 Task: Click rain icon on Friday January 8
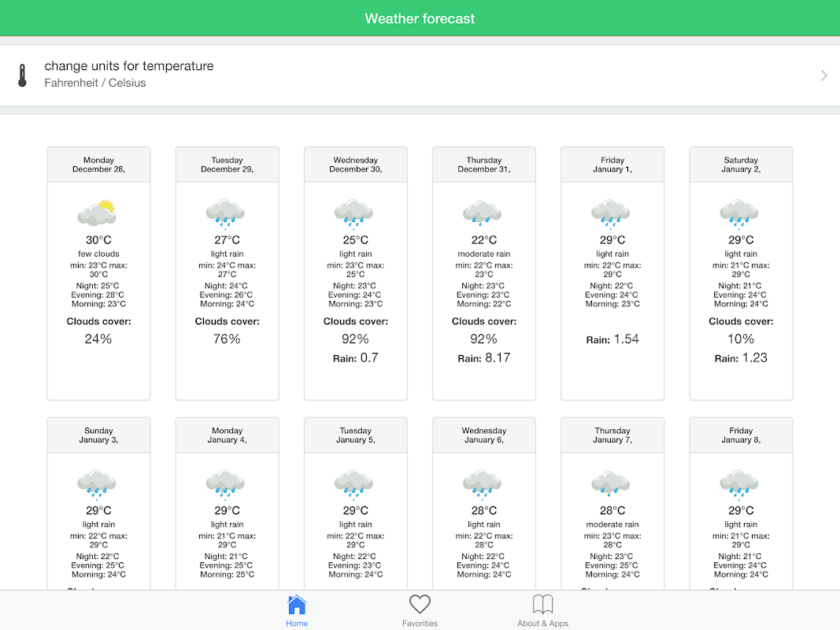[740, 484]
